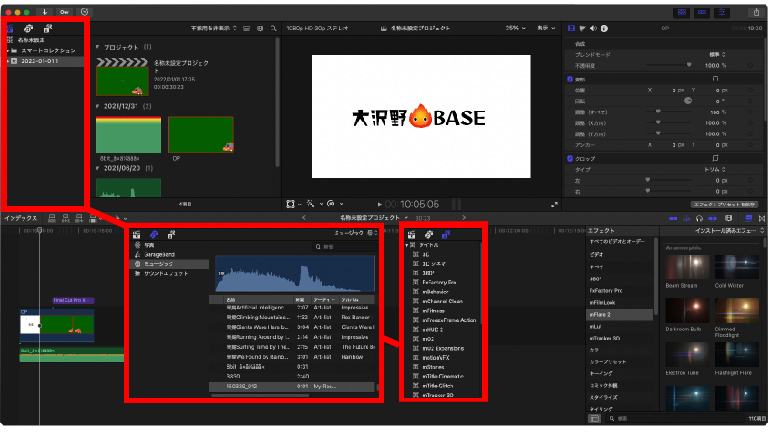Click the save effects preset button

tap(724, 204)
